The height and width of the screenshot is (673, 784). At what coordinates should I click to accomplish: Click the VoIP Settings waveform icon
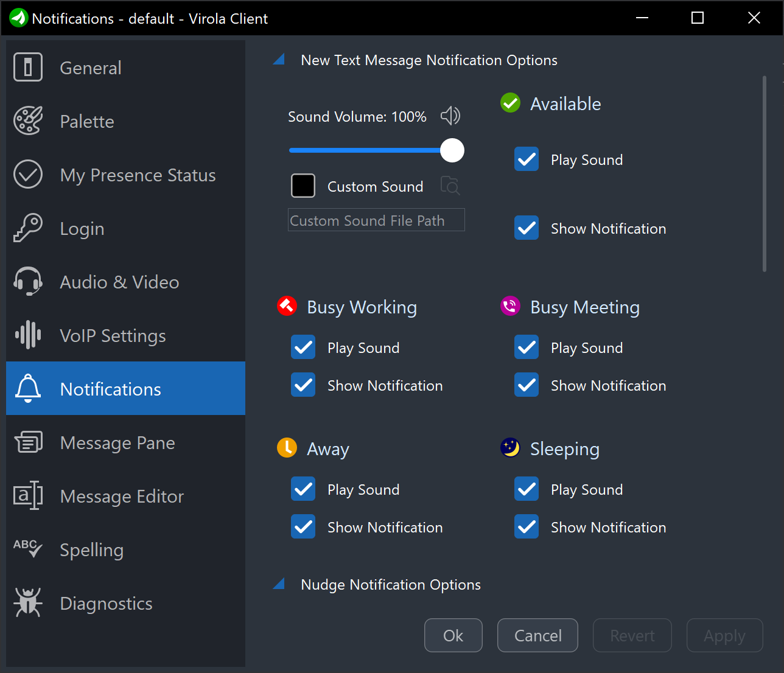pos(28,335)
